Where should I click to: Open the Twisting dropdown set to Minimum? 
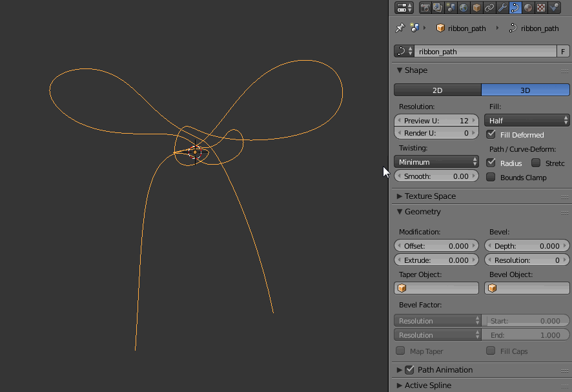pos(436,161)
